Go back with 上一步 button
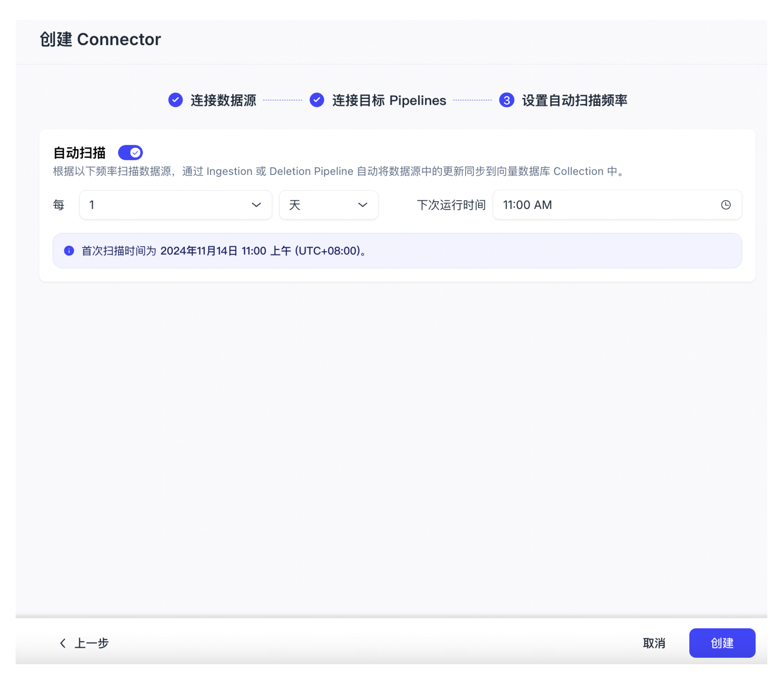The height and width of the screenshot is (684, 784). (84, 643)
